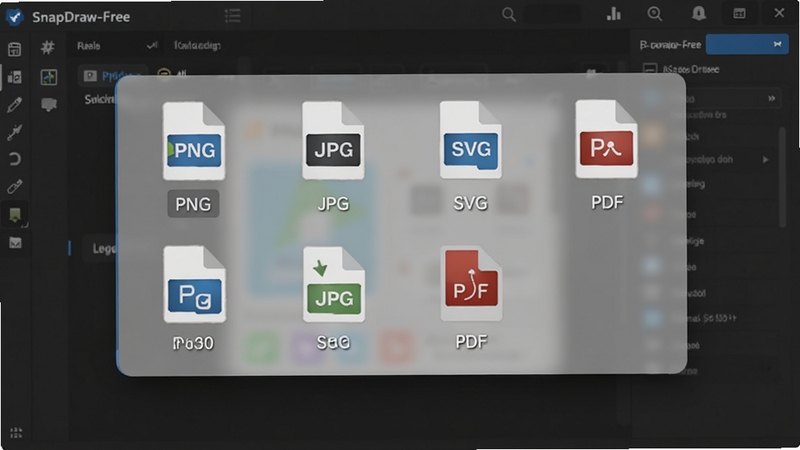Select the marker tool below the undo icon
The image size is (800, 450).
click(x=15, y=186)
